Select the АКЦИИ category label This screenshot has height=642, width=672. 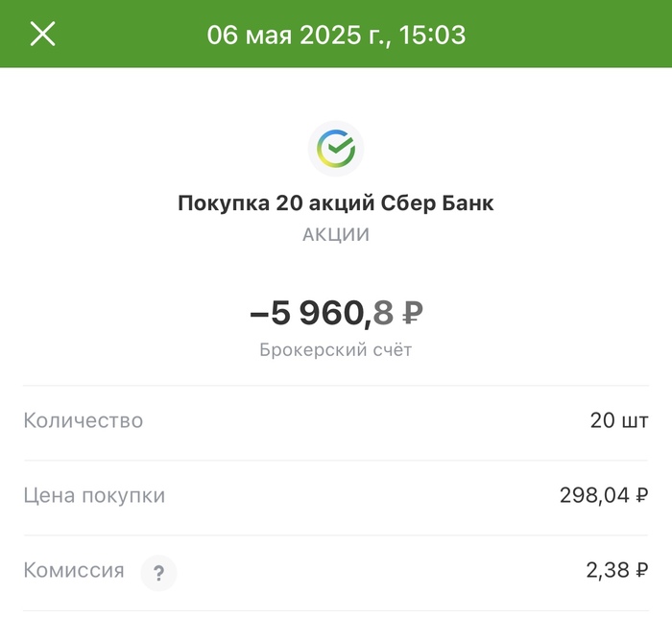(336, 234)
